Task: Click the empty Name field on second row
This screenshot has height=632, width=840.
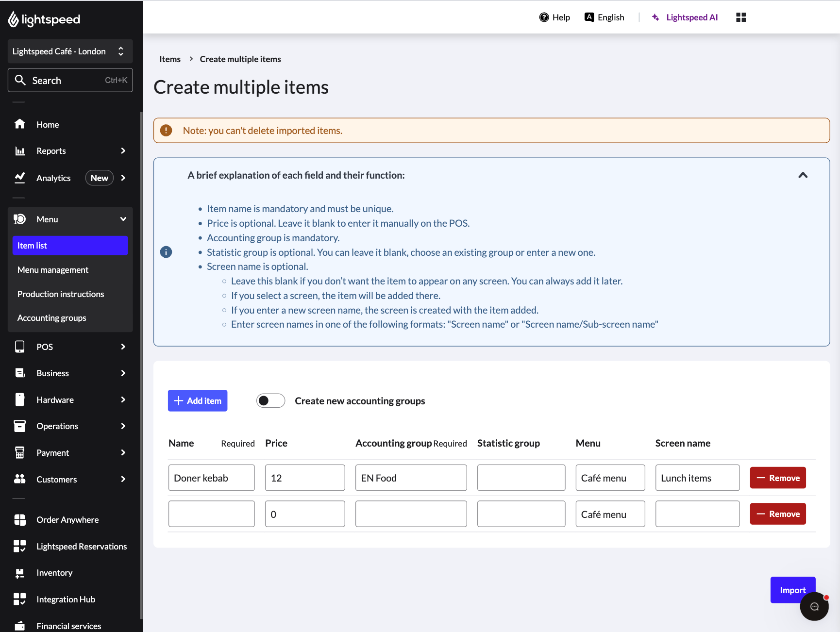Action: click(211, 514)
